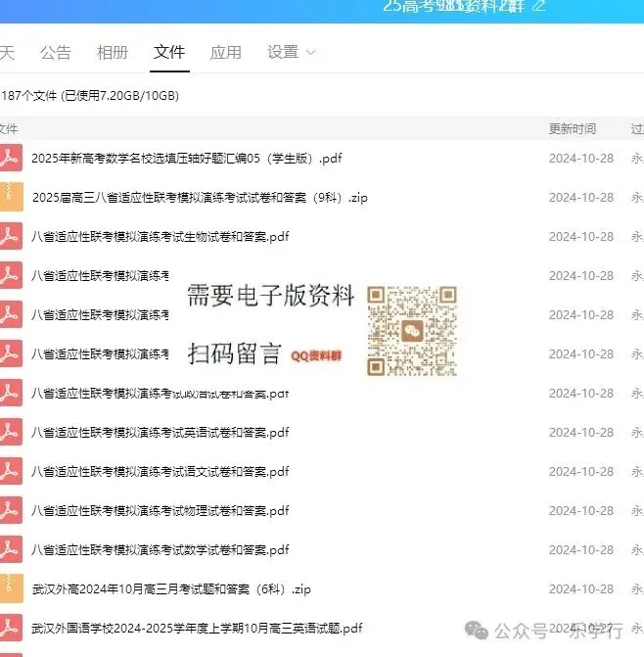Click PDF icon of 2025年新高考数学名校选填压轴好题汇编05

point(11,158)
